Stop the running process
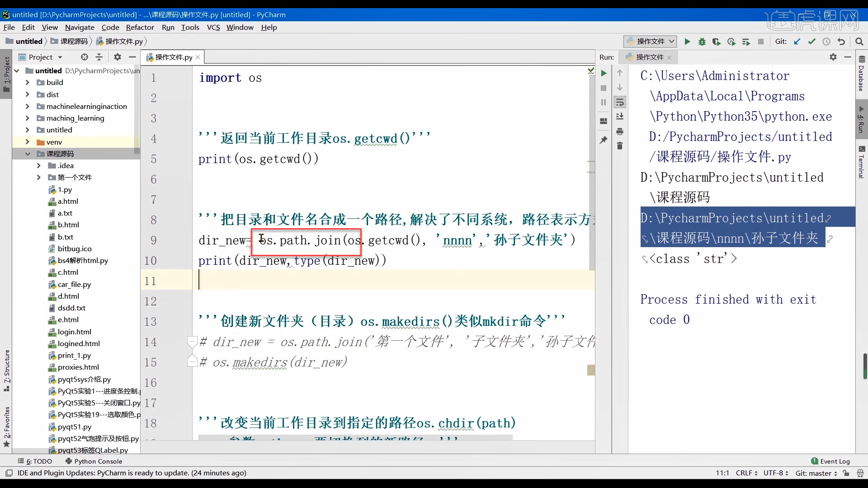The width and height of the screenshot is (868, 488). 760,42
